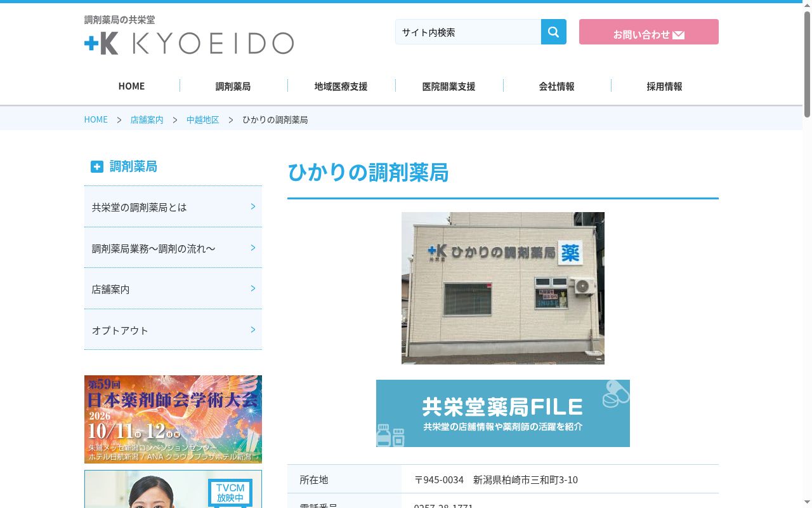Open 調剤薬局 navigation menu item
The image size is (812, 508).
tap(233, 86)
